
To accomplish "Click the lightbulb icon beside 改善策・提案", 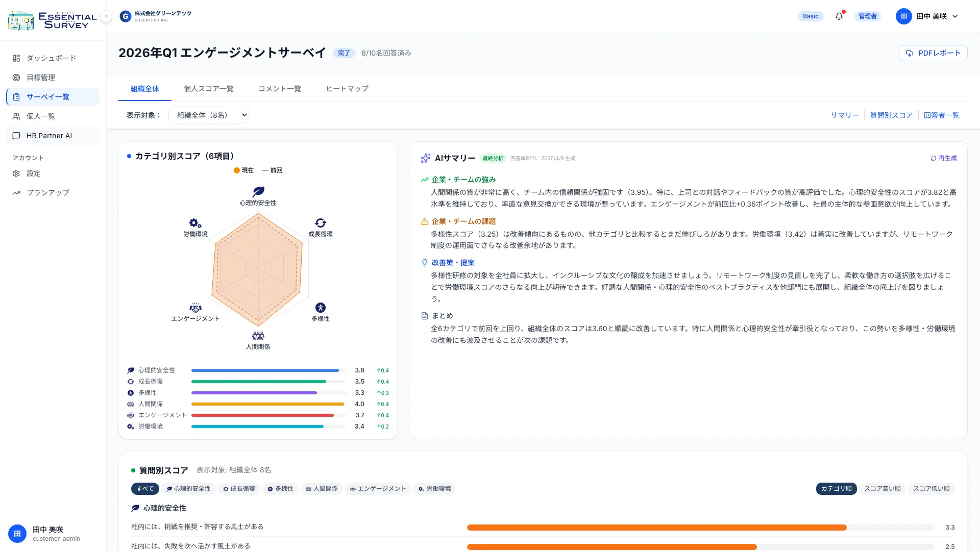I will [x=424, y=263].
